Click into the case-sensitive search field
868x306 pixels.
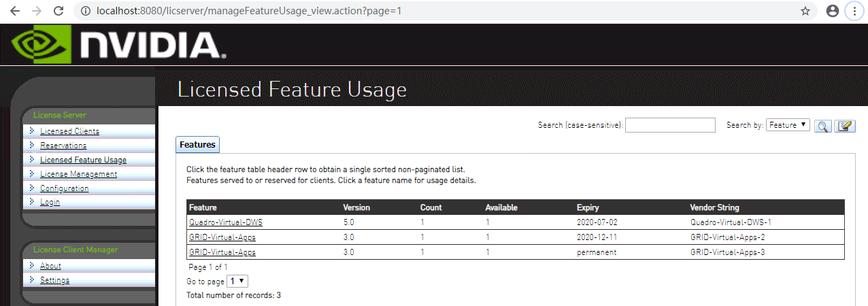670,125
